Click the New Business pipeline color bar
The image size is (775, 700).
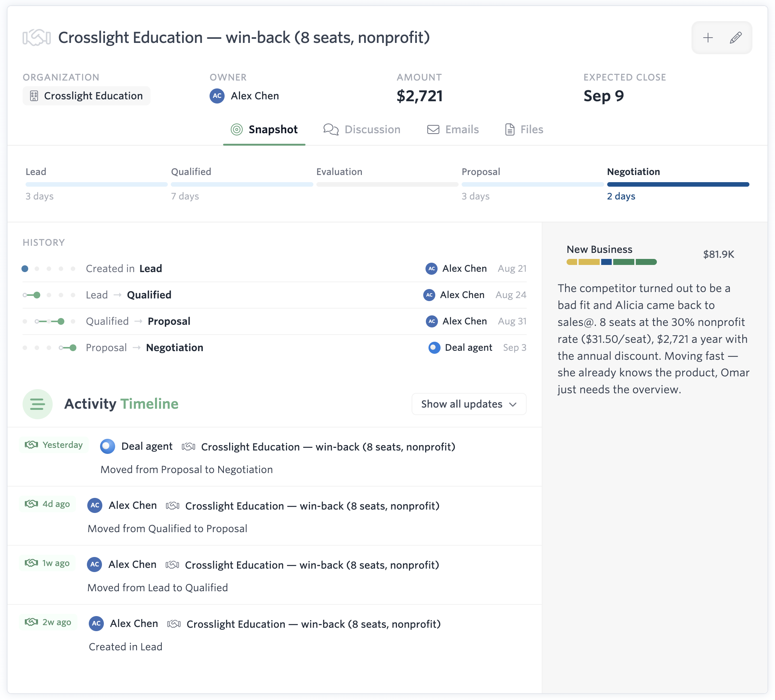[612, 262]
